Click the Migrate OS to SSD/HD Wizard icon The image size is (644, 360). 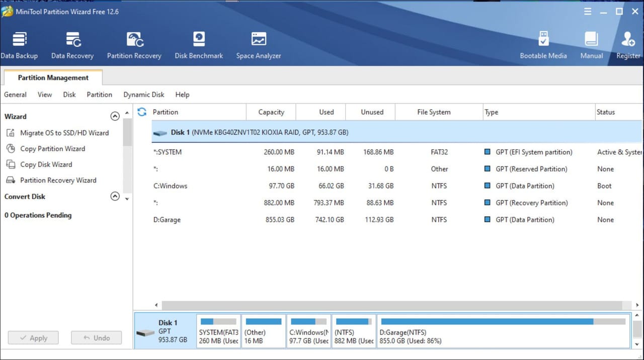click(x=11, y=133)
